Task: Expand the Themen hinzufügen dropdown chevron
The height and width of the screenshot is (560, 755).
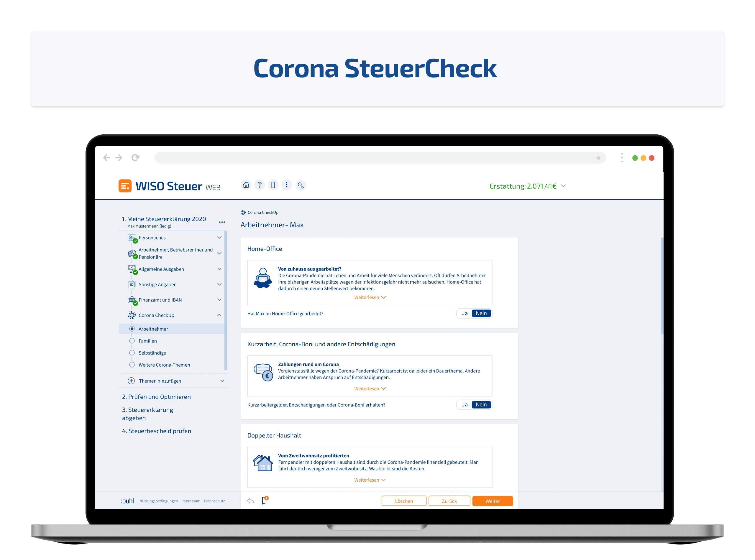Action: [x=222, y=381]
